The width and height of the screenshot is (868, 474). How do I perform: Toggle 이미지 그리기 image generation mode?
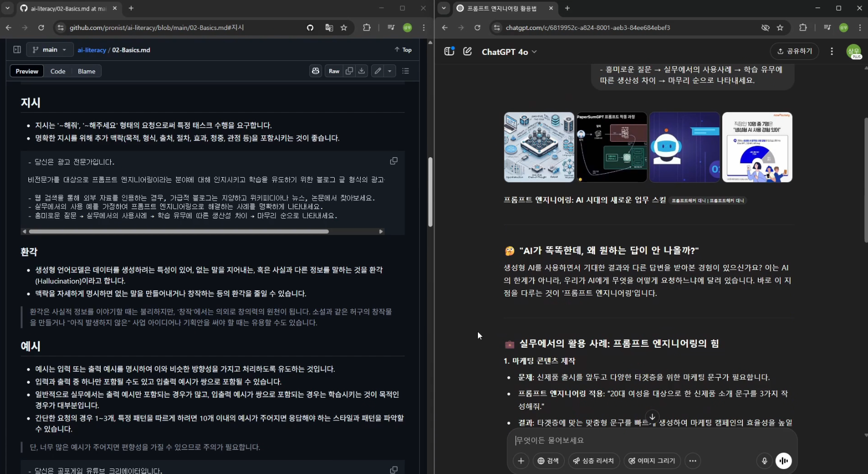[x=651, y=461]
